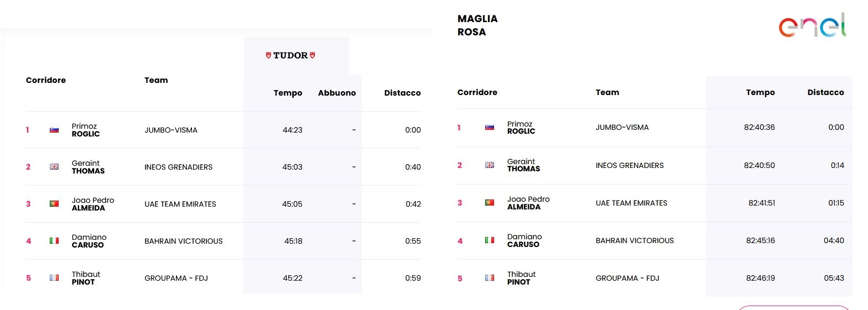
Task: Click the Tudor sponsor logo
Action: coord(290,55)
